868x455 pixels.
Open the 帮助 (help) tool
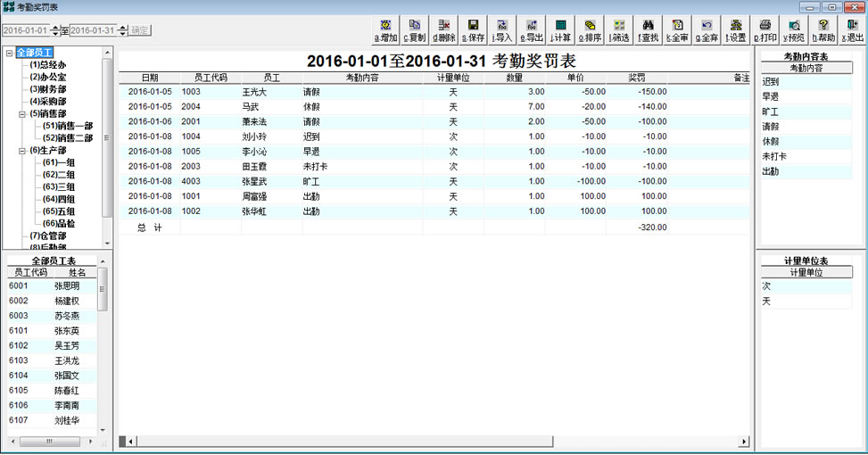coord(823,30)
